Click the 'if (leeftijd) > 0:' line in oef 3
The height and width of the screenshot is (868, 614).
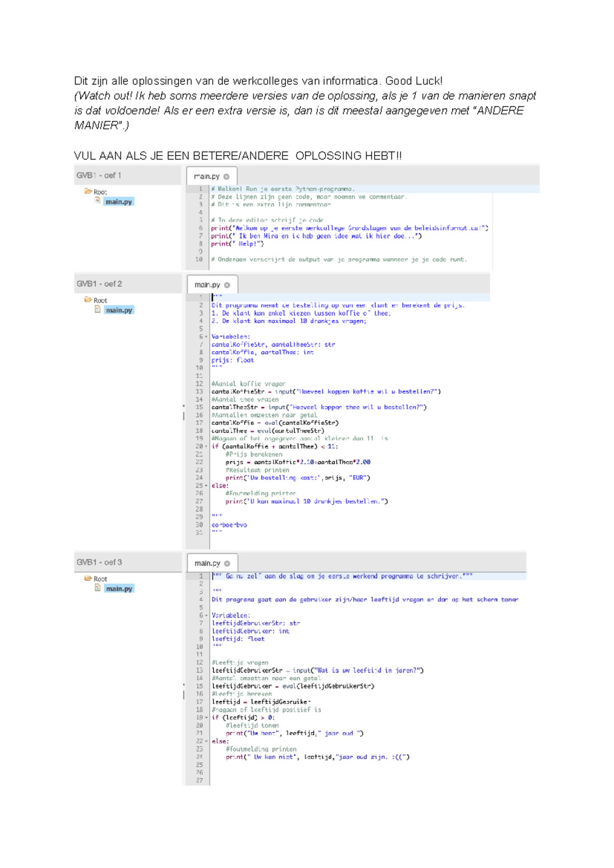[244, 718]
